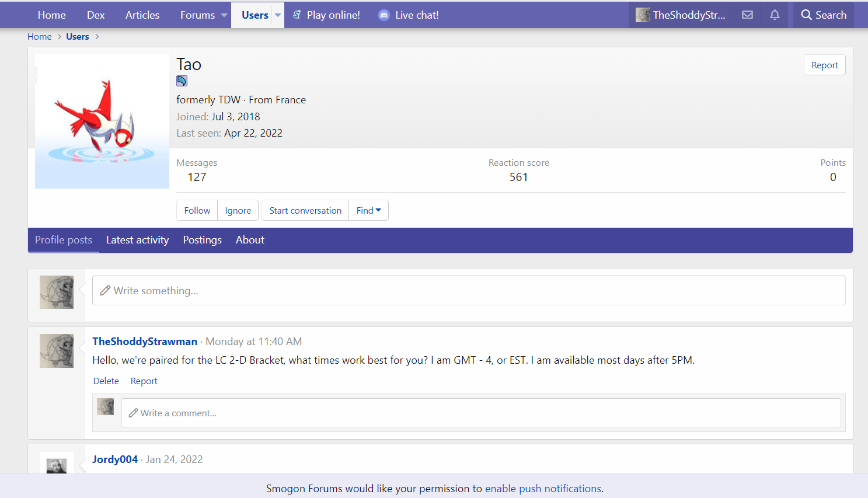Viewport: 868px width, 498px height.
Task: Follow the user Tao
Action: pos(197,211)
